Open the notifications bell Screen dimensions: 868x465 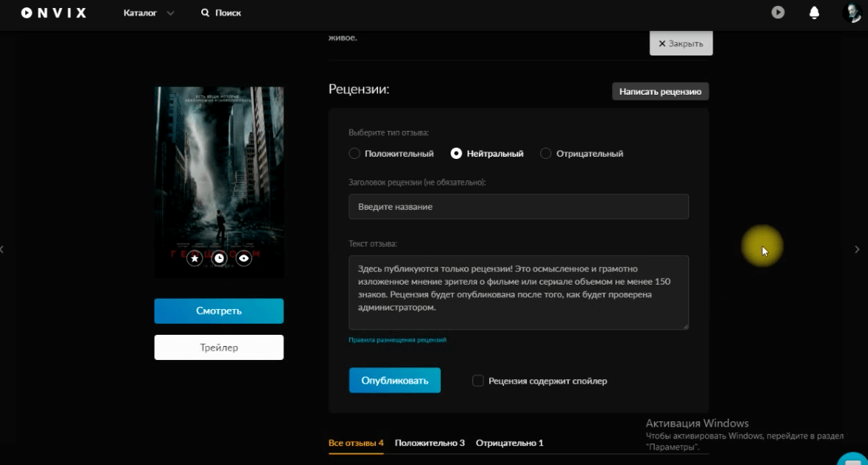(x=814, y=13)
